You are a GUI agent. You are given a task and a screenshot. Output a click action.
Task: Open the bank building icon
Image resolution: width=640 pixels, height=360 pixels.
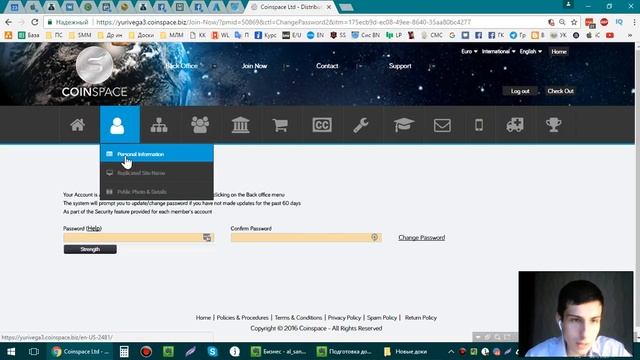[x=240, y=125]
